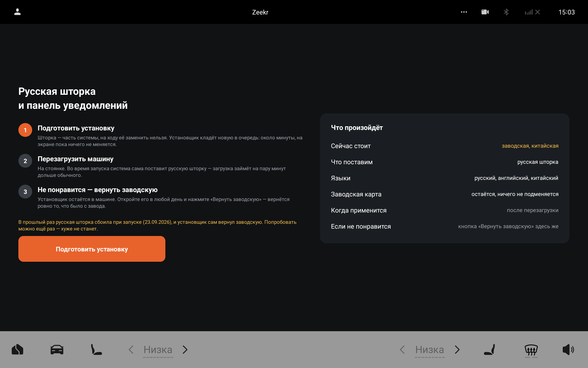Viewport: 588px width, 368px height.
Task: Decrease left climate with left chevron
Action: tap(131, 350)
